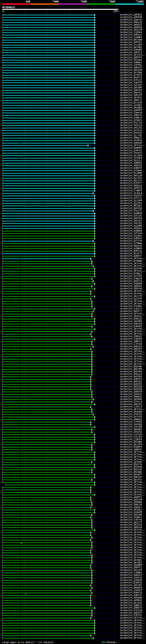Click the UniRef100_Q6ER94 entry
146x644 pixels.
point(131,27)
